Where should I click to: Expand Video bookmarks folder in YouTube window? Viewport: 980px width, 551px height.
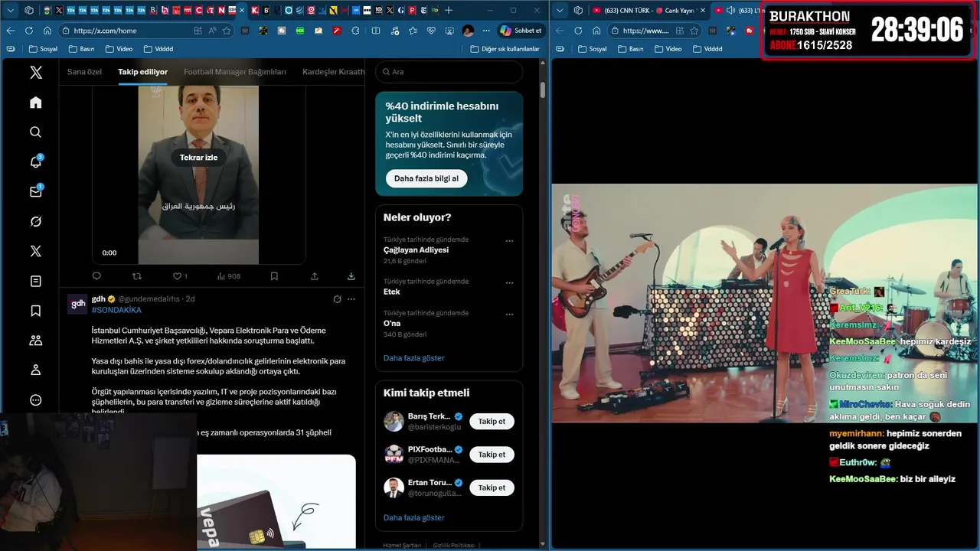pyautogui.click(x=667, y=49)
